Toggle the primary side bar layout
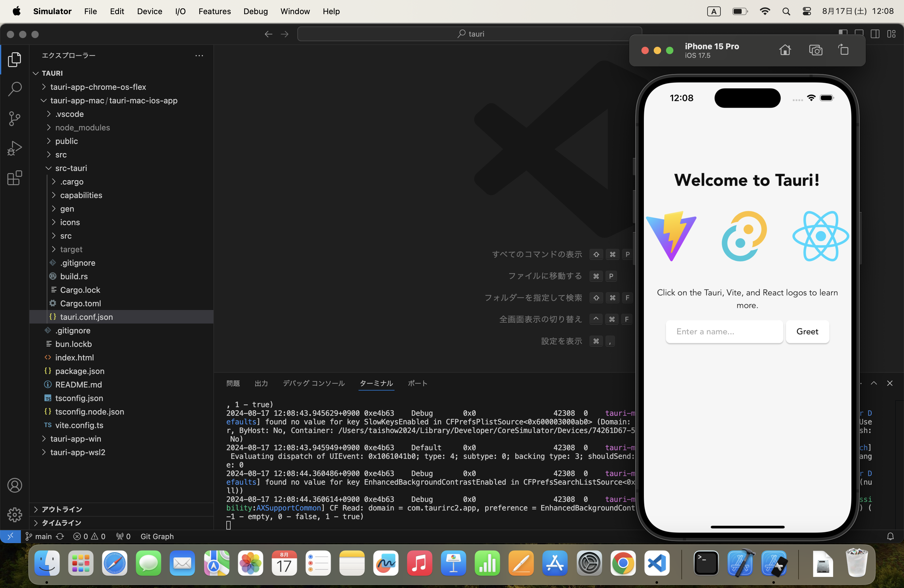This screenshot has width=904, height=588. click(843, 34)
